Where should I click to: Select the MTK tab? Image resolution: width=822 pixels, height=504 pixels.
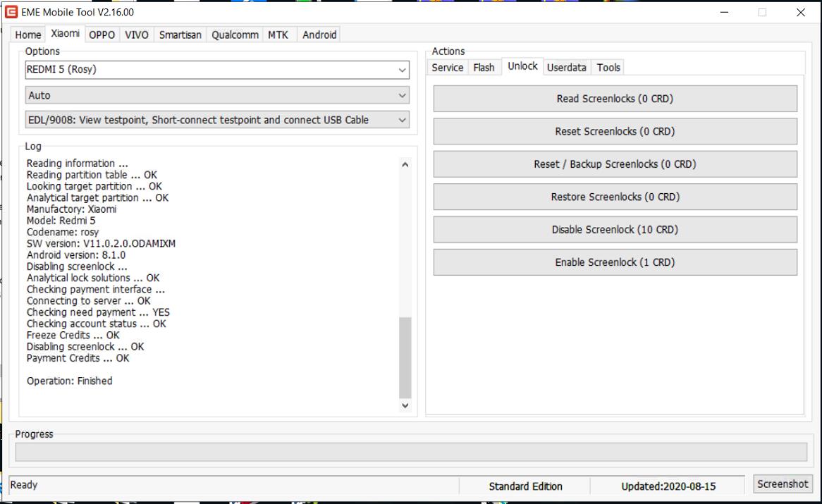point(278,35)
